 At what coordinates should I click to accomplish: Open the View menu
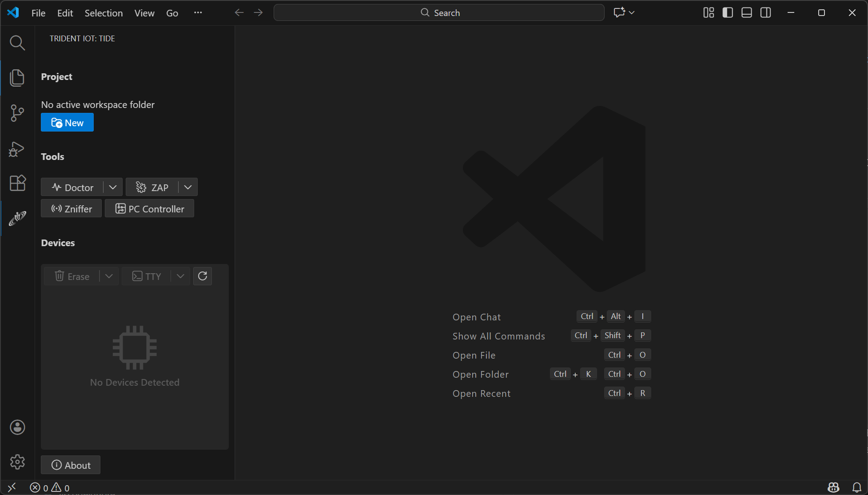pyautogui.click(x=144, y=13)
